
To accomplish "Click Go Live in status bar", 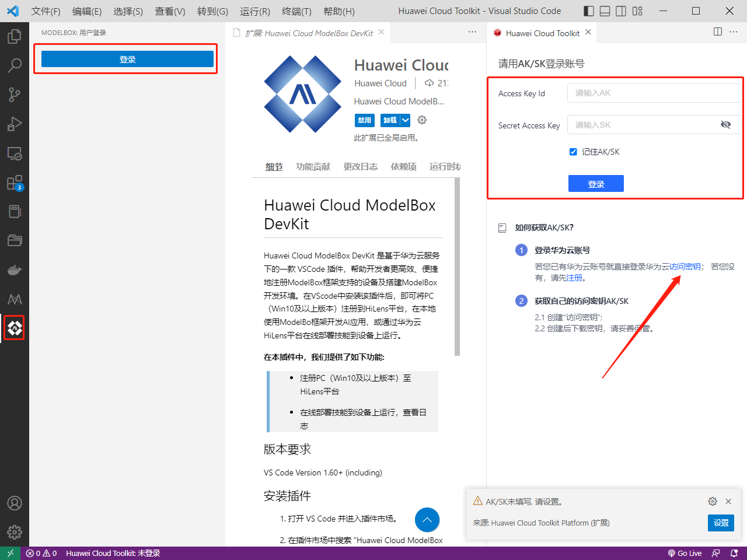I will [685, 553].
